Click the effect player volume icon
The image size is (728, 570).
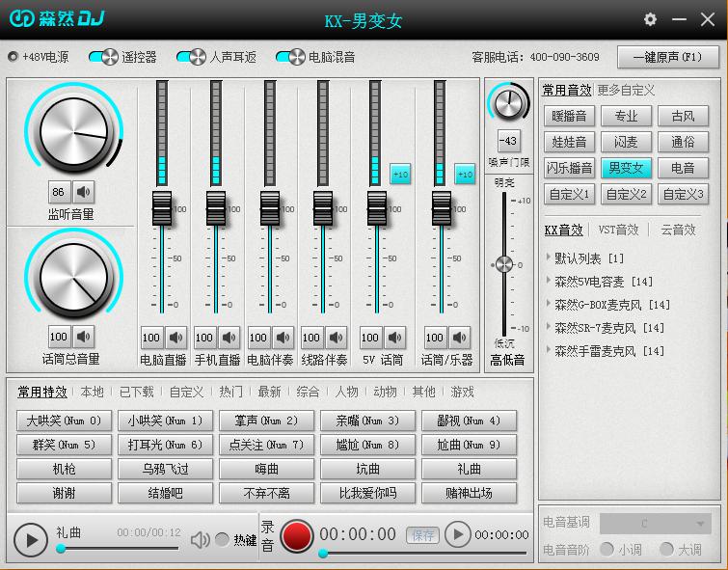pos(200,540)
